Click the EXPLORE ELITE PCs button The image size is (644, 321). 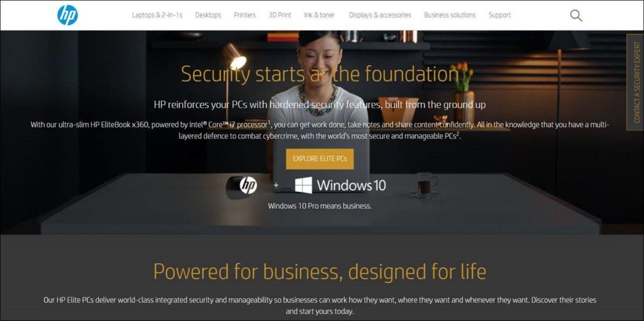(319, 159)
